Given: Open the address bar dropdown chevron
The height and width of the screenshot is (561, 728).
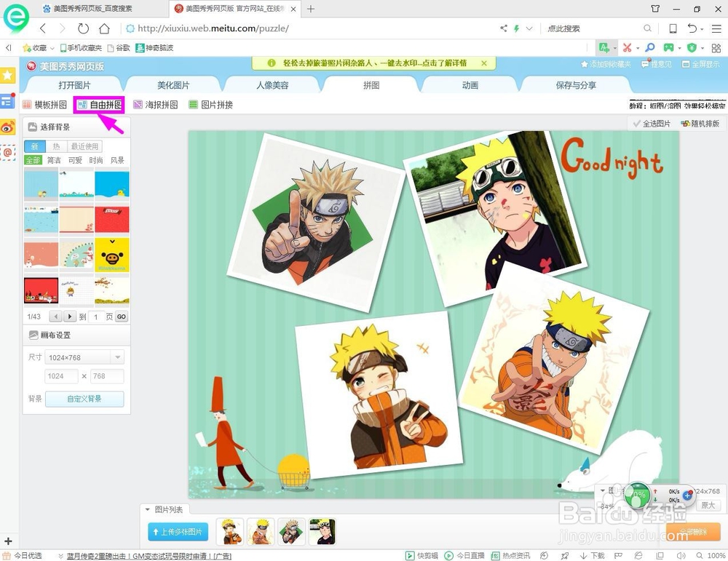Looking at the screenshot, I should (529, 28).
